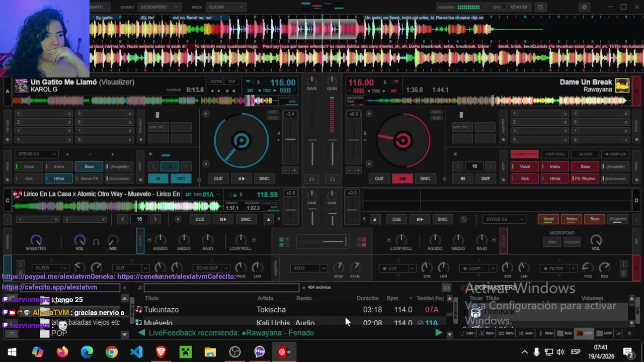Image resolution: width=644 pixels, height=362 pixels.
Task: Play or pause deck B
Action: pos(403,178)
